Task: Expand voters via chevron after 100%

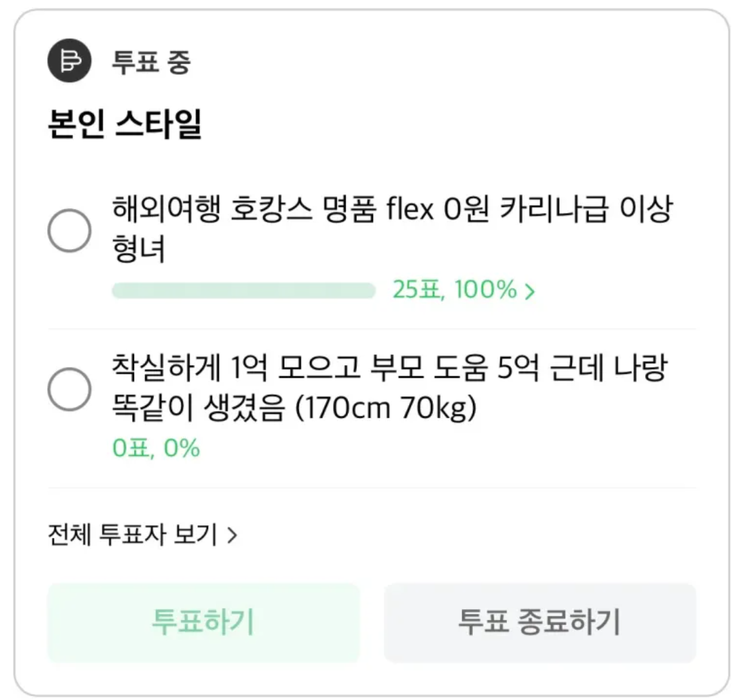Action: 530,291
